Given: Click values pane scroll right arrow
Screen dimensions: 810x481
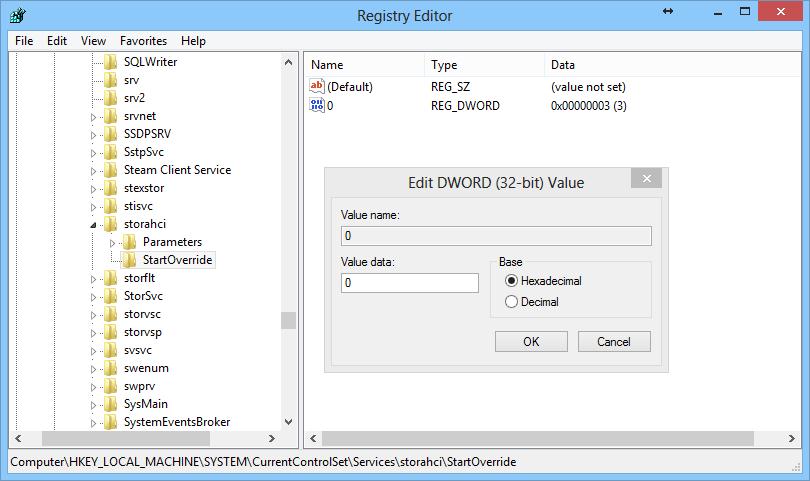Looking at the screenshot, I should coord(791,439).
